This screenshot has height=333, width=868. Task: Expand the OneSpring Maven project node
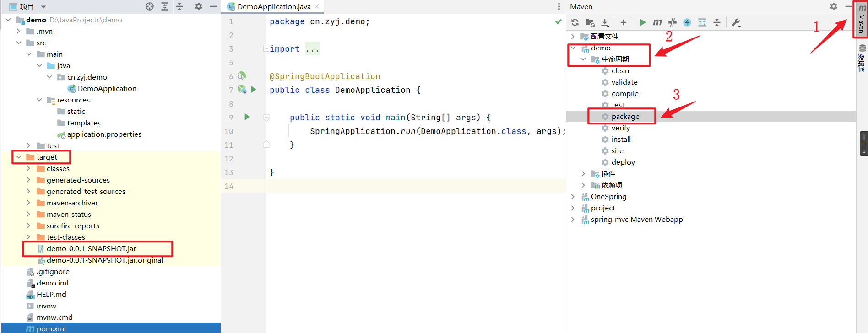pos(573,197)
